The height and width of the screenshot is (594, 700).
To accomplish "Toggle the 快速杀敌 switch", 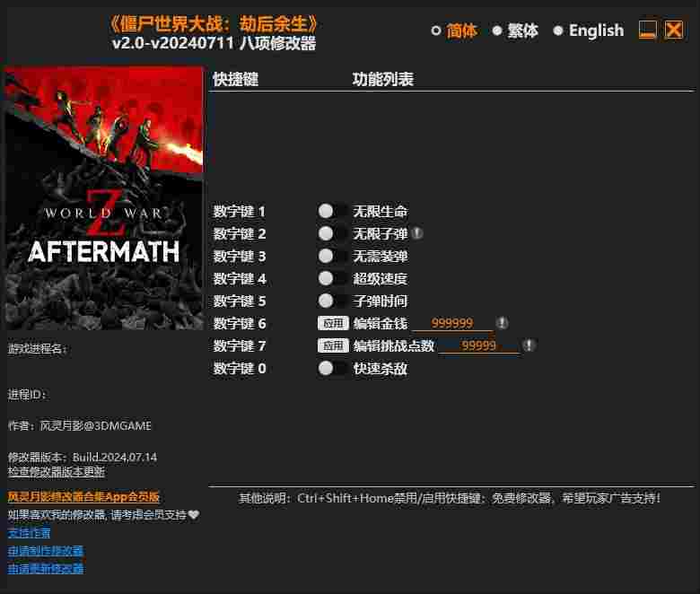I will (333, 369).
